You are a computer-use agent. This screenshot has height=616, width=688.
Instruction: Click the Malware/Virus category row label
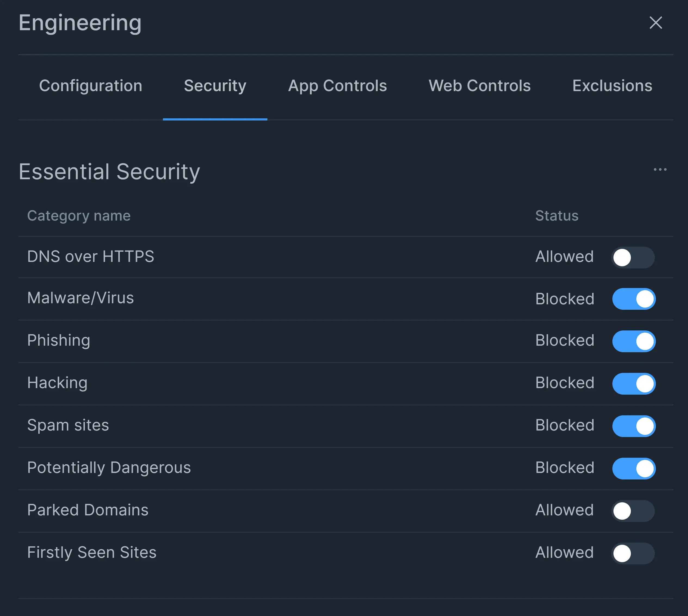click(81, 298)
